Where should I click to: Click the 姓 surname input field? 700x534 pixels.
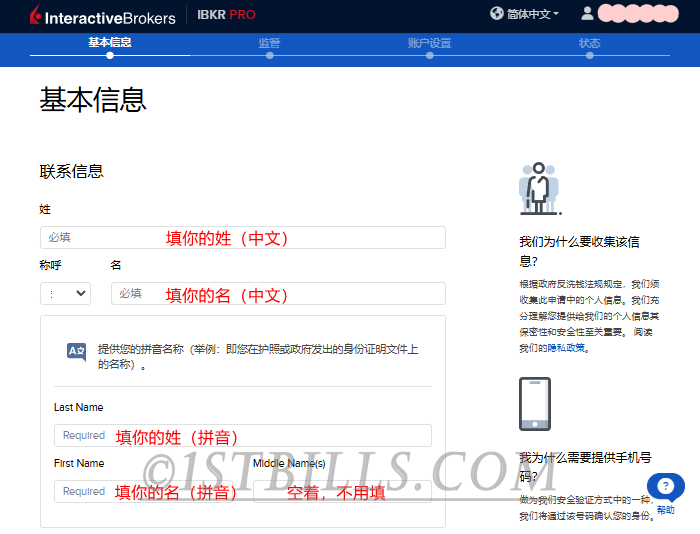[242, 237]
